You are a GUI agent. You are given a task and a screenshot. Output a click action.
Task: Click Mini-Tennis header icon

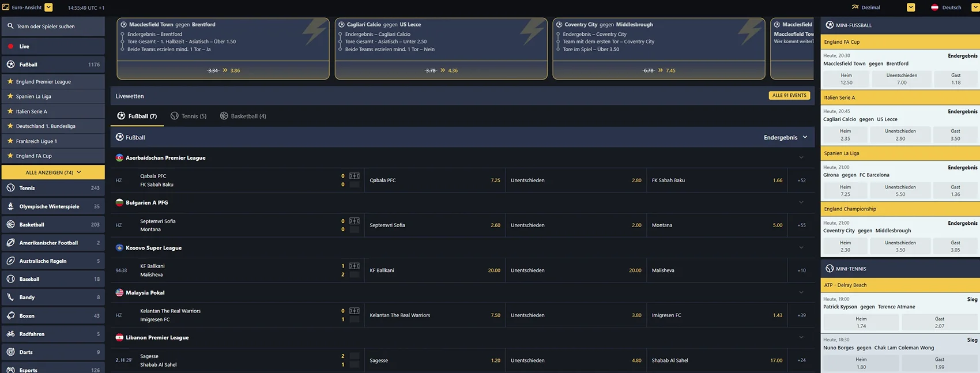pos(830,269)
